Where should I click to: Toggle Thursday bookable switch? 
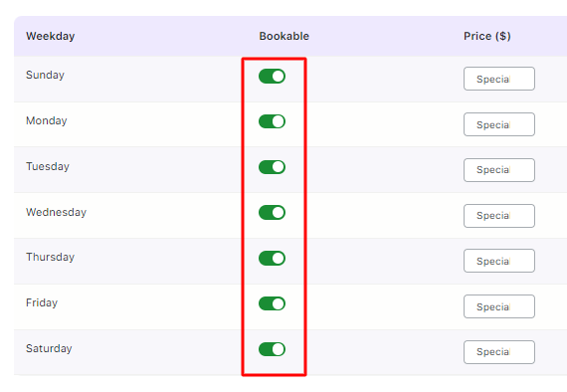272,259
